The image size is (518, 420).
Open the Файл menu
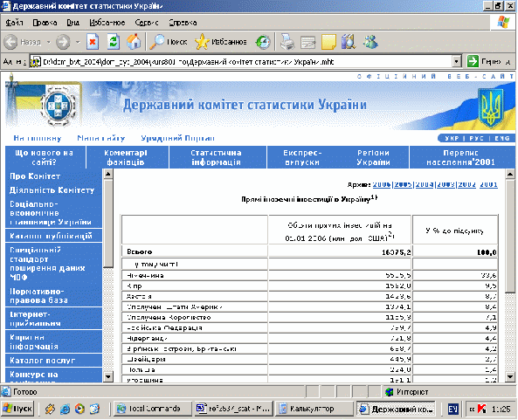tap(14, 23)
